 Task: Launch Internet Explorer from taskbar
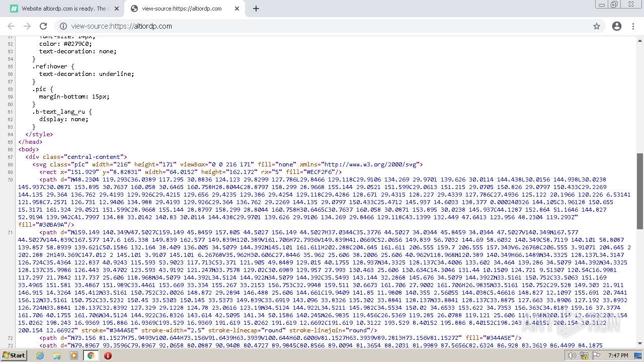click(x=40, y=355)
